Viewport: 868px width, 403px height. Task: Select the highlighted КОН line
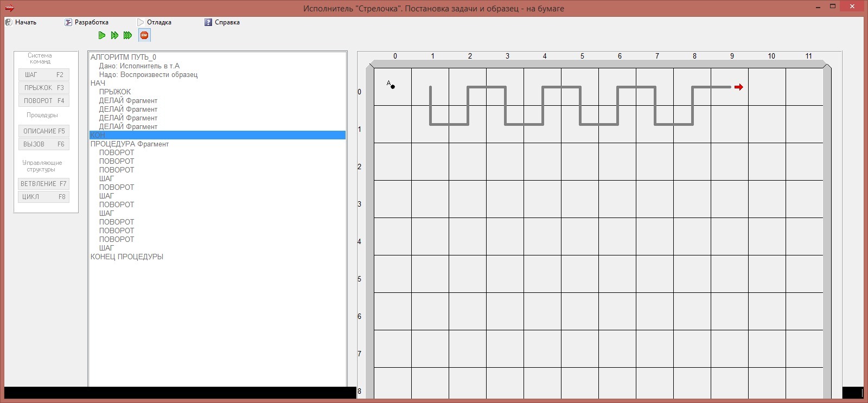[218, 135]
